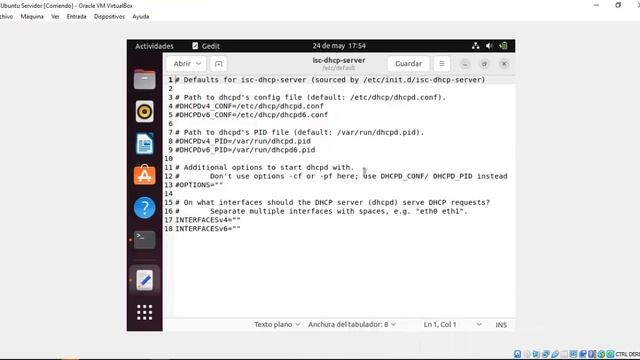
Task: Open LibreOffice Writer from the dock
Action: (x=144, y=143)
